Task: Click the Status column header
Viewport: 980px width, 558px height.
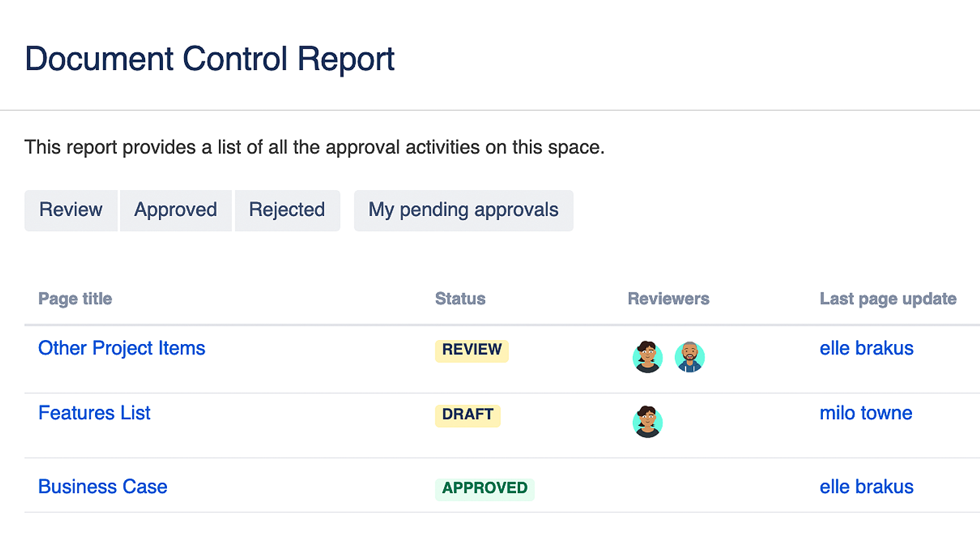Action: coord(460,299)
